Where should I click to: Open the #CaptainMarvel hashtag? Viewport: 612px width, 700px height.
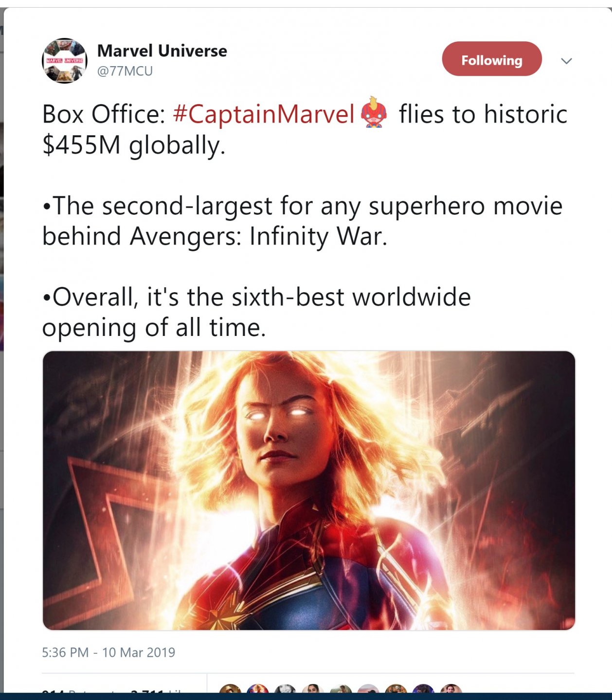(263, 114)
